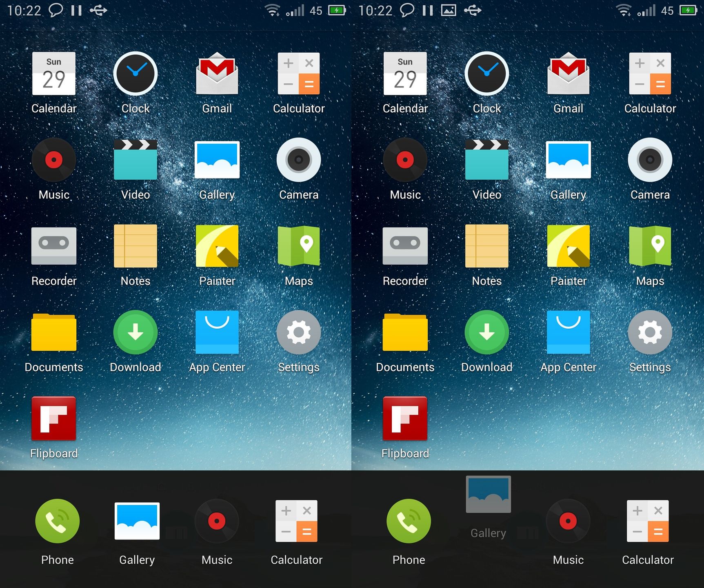Open Calculator from the right screen's dock

coord(648,521)
